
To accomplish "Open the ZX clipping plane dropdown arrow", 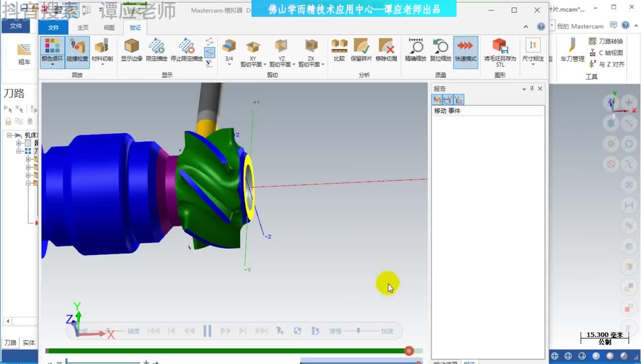I will point(323,65).
